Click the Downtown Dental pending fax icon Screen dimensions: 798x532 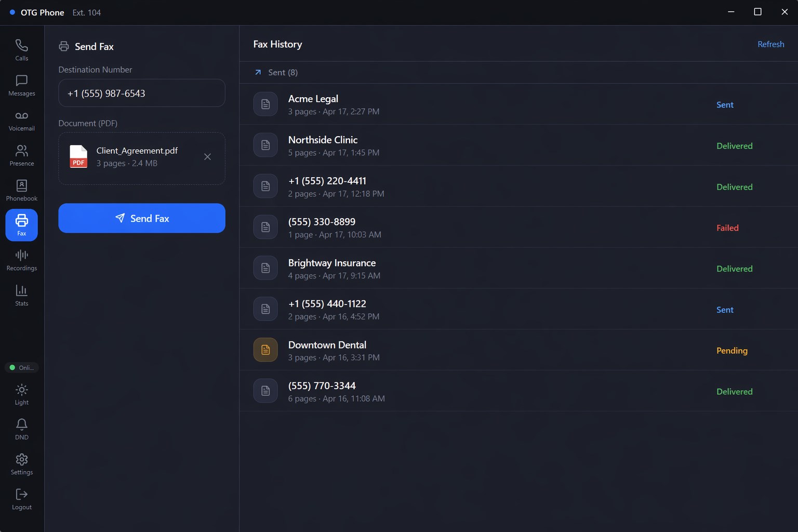[265, 350]
